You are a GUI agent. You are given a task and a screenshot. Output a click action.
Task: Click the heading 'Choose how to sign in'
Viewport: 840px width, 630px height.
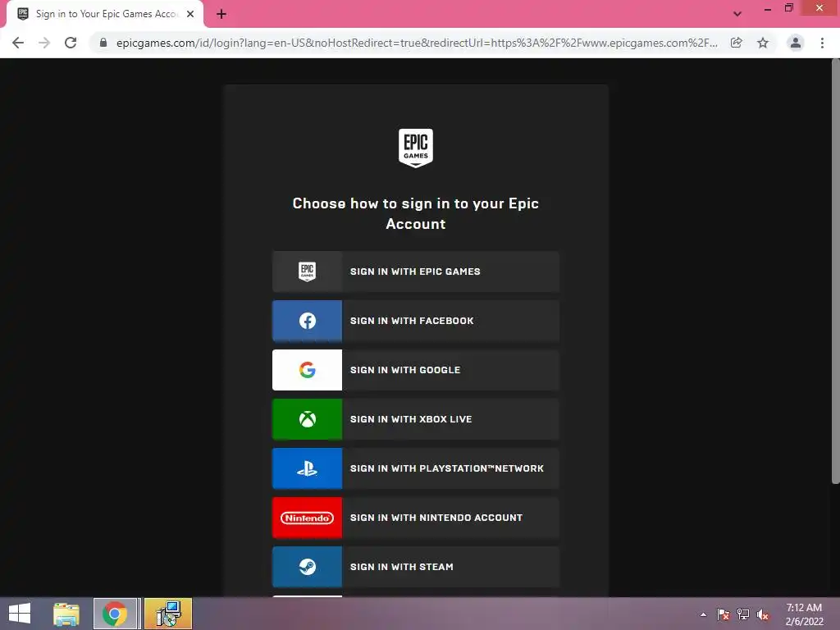416,214
